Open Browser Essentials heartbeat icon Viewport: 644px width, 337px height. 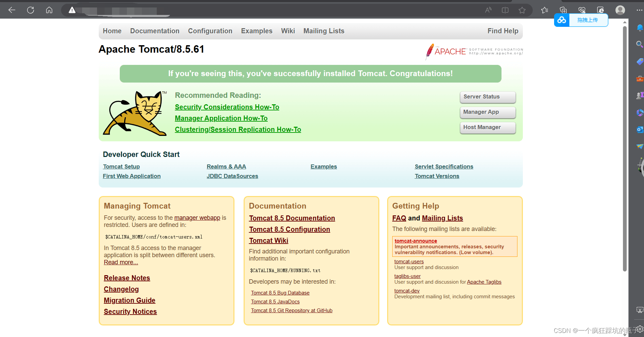pos(582,10)
